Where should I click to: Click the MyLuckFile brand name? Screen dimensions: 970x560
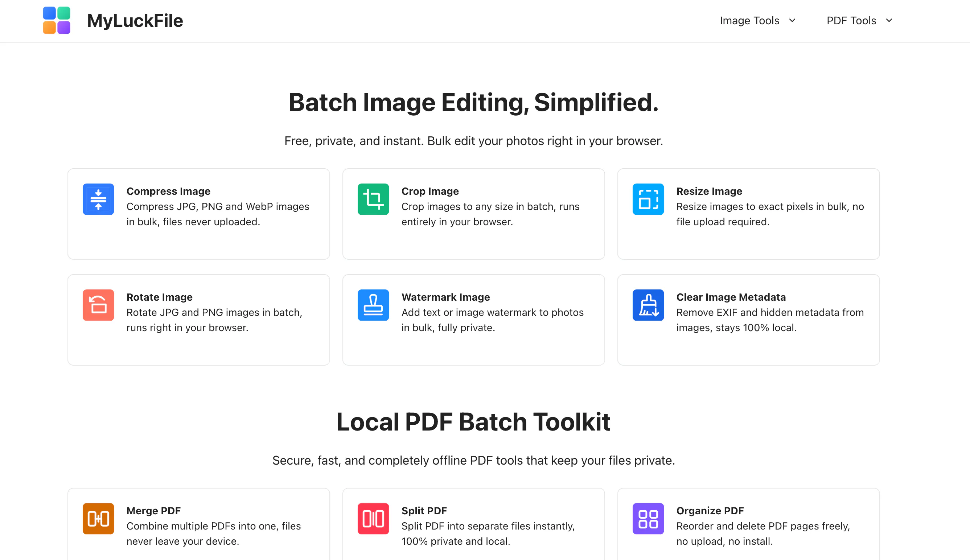[135, 21]
